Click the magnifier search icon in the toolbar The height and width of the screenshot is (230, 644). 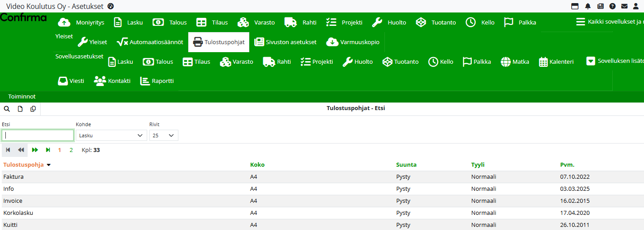pyautogui.click(x=7, y=109)
